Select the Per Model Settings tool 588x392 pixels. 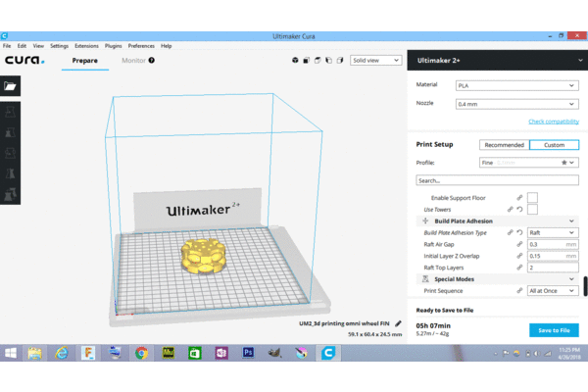10,194
